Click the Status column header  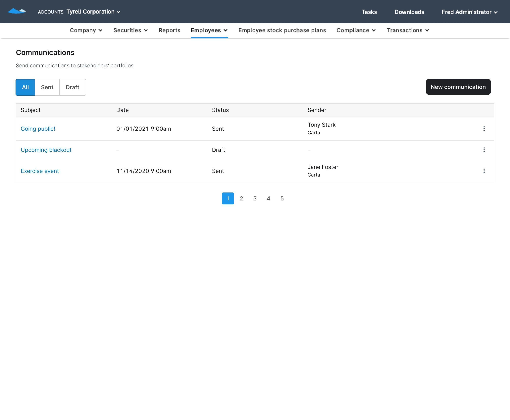coord(220,110)
